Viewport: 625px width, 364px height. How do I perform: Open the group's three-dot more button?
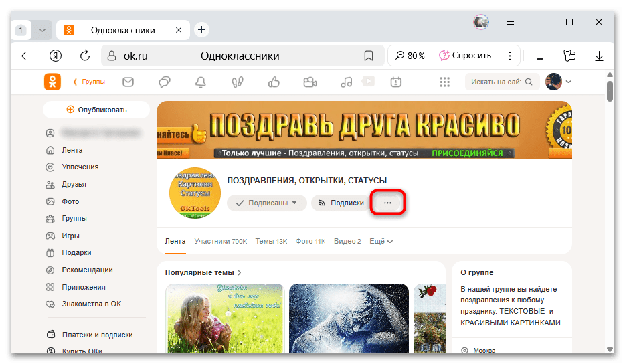click(x=387, y=203)
